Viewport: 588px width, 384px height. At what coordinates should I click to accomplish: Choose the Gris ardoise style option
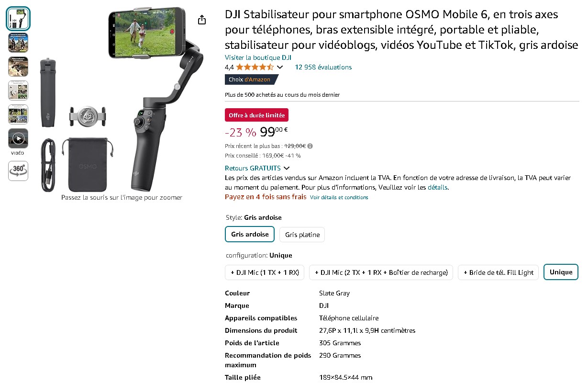(250, 235)
